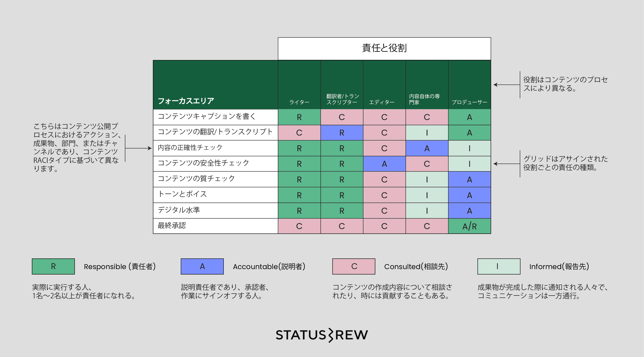Image resolution: width=644 pixels, height=357 pixels.
Task: Click the green R legend swatch
Action: click(53, 266)
